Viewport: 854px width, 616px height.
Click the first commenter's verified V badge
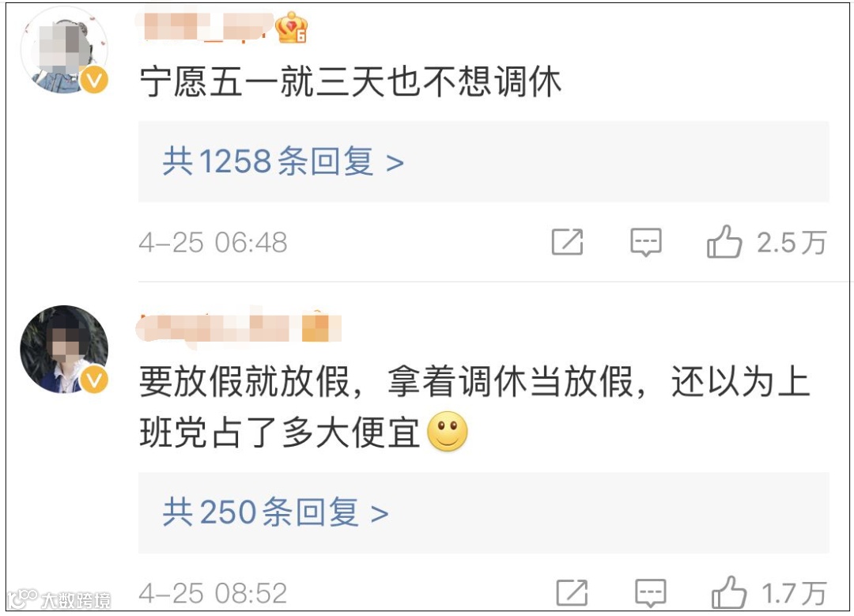94,80
